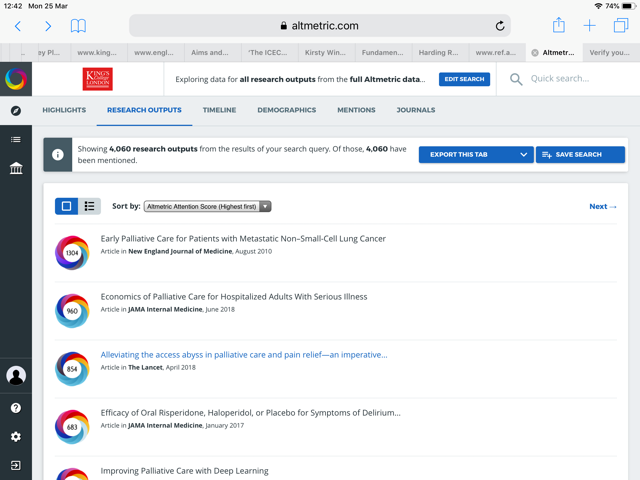Click the battery 74% status indicator
640x480 pixels.
618,6
